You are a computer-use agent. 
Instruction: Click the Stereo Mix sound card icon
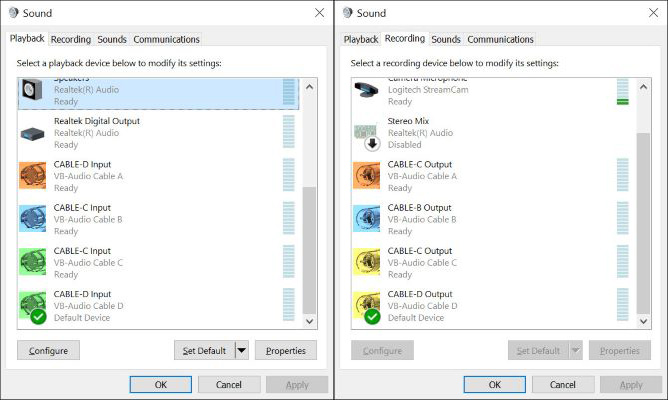(366, 132)
